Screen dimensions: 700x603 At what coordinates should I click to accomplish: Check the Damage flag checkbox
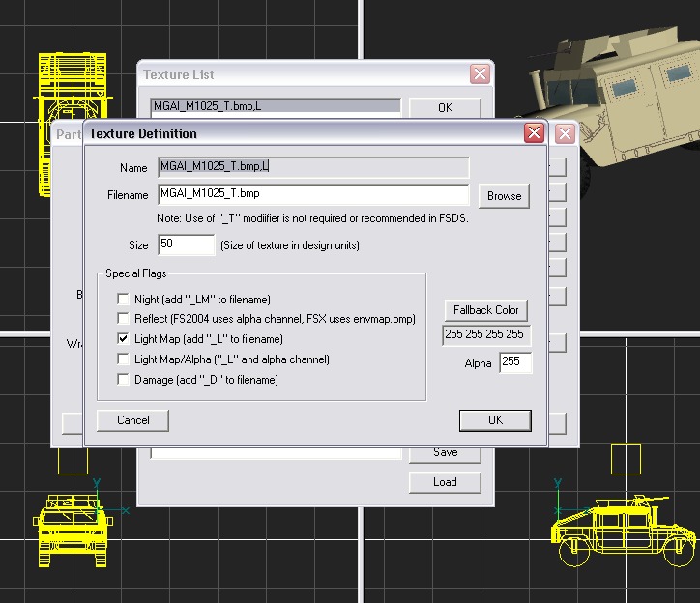point(123,380)
